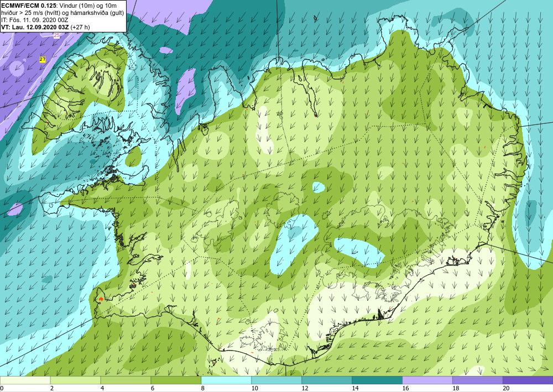Click the light purple 16–18 m/s legend swatch
This screenshot has height=392, width=553.
tap(427, 380)
